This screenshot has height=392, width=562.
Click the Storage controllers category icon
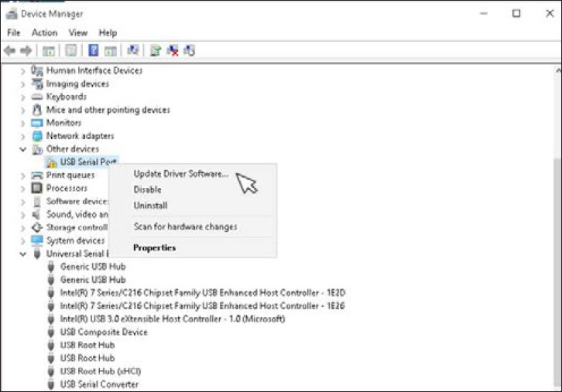coord(37,227)
